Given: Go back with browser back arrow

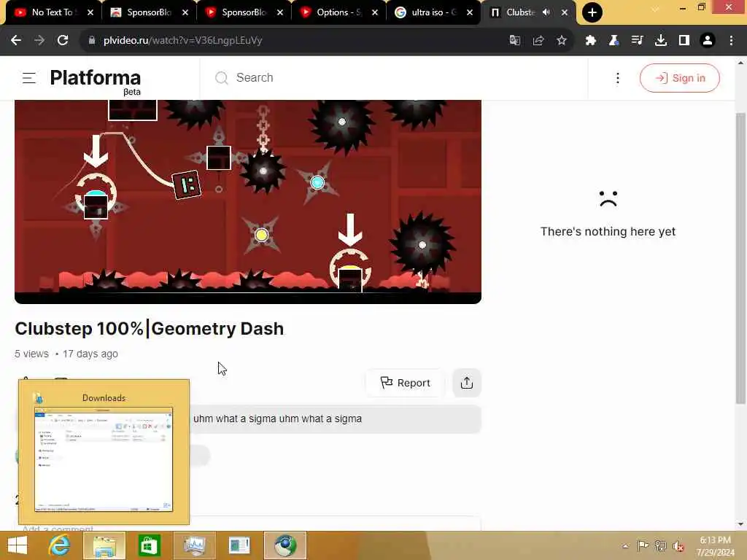Looking at the screenshot, I should click(x=16, y=41).
